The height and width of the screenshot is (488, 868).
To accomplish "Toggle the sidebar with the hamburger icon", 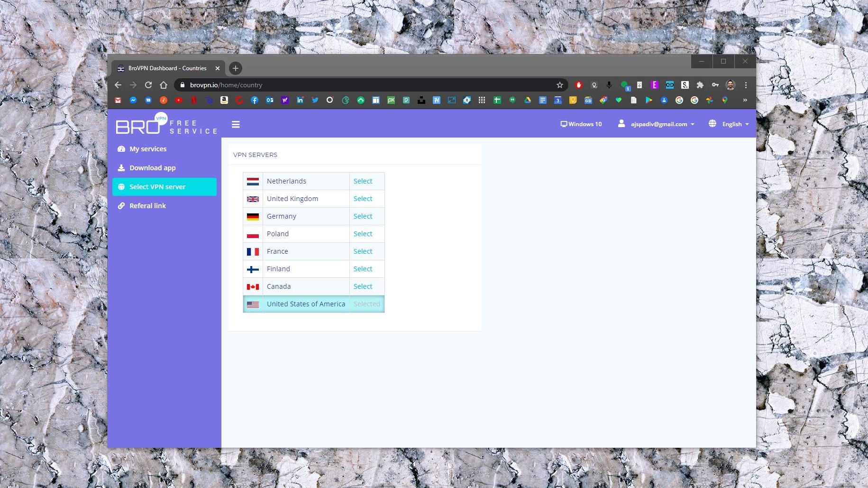I will click(x=236, y=124).
